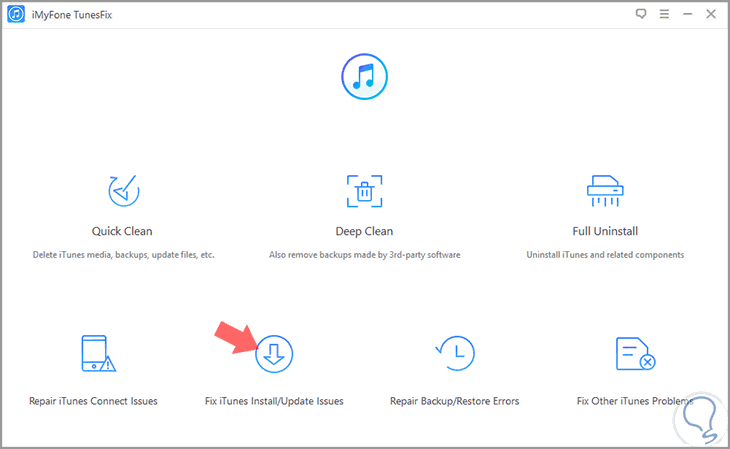This screenshot has width=730, height=449.
Task: Select Fix Other iTunes Problems file icon
Action: [x=635, y=354]
